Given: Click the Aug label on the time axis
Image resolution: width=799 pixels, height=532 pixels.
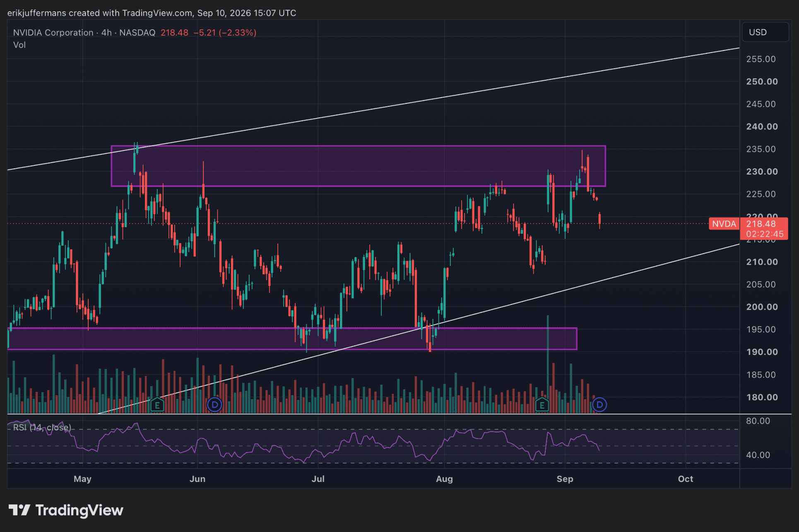Looking at the screenshot, I should click(x=444, y=479).
